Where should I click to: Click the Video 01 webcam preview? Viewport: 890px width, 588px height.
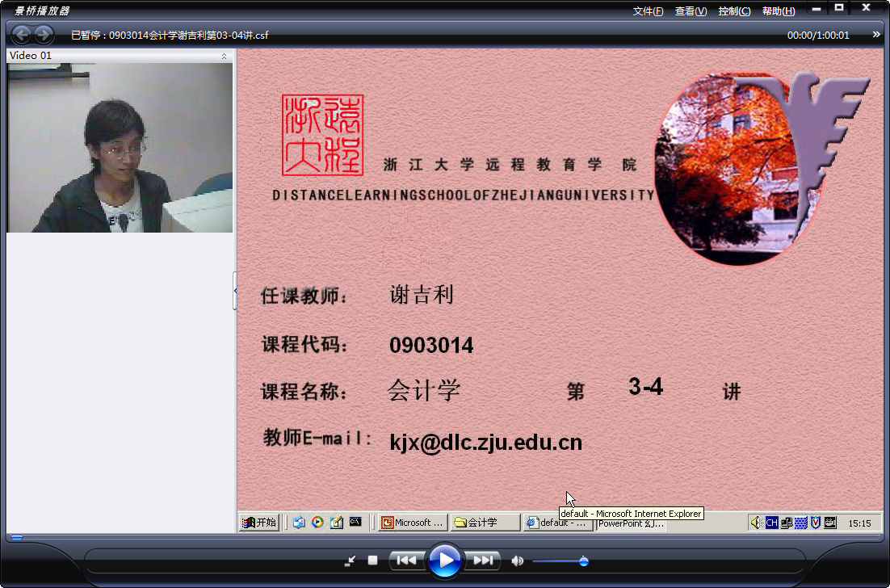pos(120,148)
